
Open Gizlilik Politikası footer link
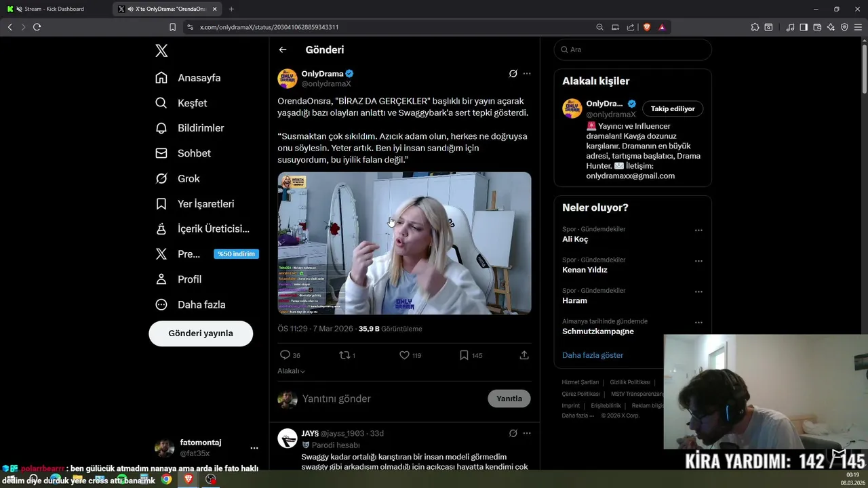tap(630, 382)
